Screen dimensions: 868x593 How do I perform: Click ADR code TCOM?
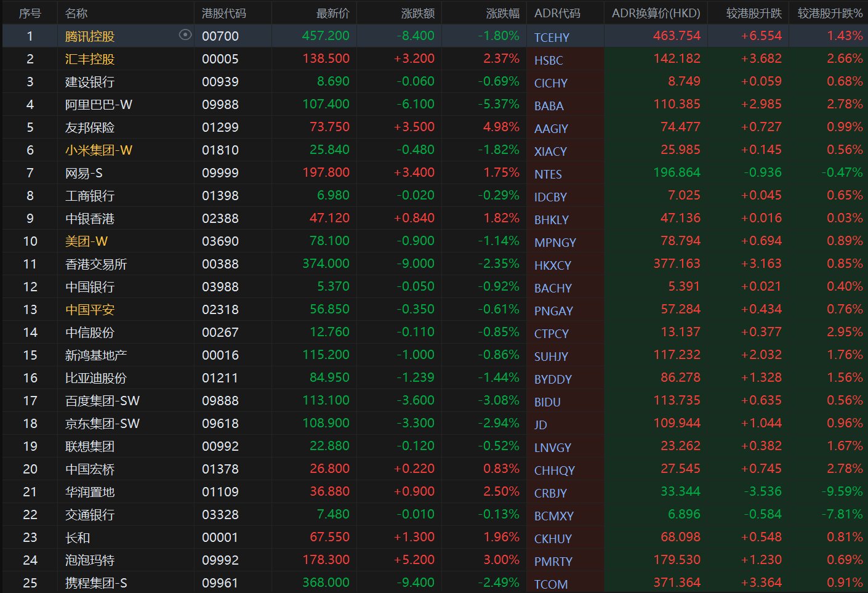click(x=551, y=584)
